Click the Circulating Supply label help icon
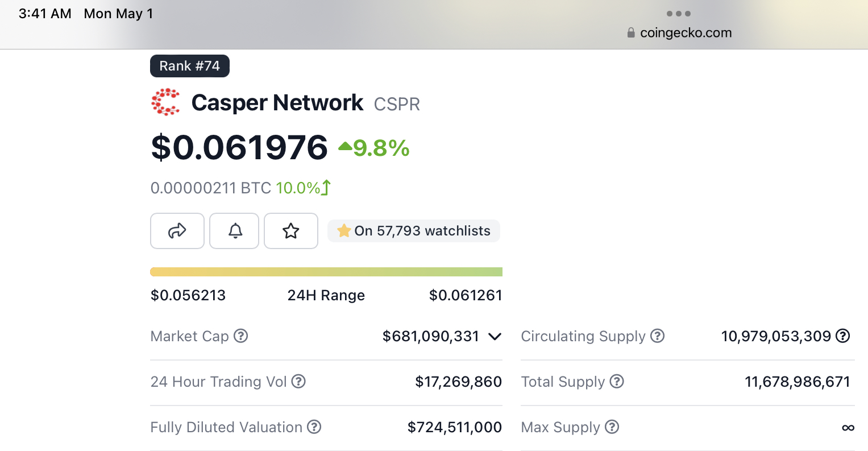 [658, 336]
